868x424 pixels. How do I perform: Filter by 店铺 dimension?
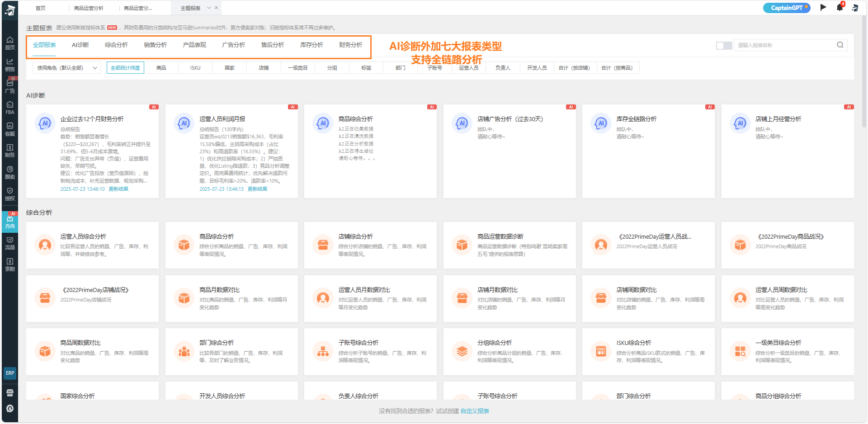264,68
